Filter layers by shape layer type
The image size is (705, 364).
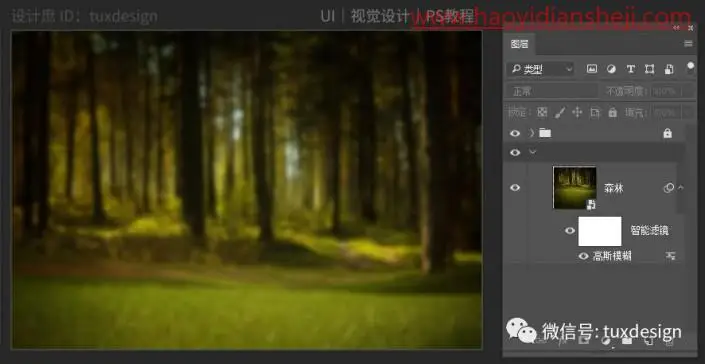click(649, 69)
